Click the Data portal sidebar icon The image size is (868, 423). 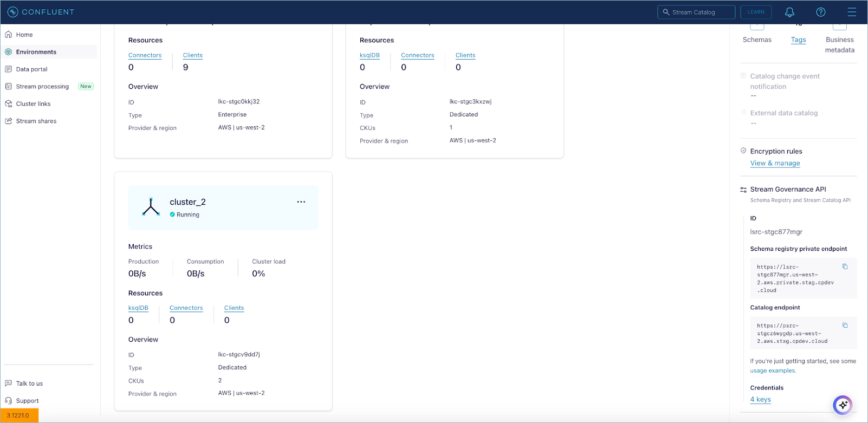[8, 69]
